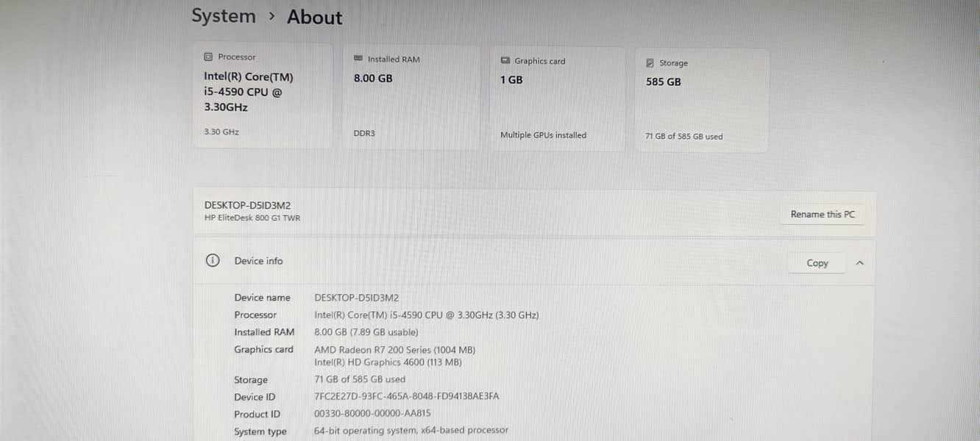Select the Device name value DESKTOP-D5ID3M2
980x441 pixels.
[x=356, y=298]
